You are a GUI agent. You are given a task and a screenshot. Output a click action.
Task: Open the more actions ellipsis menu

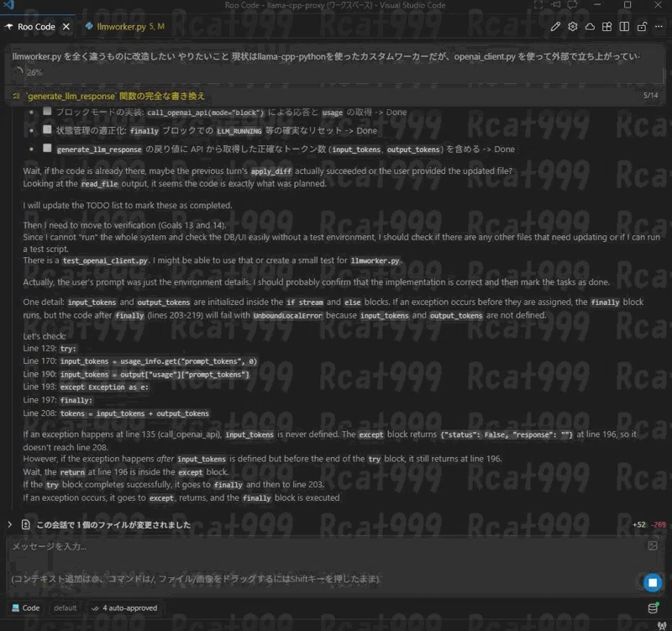tap(659, 27)
